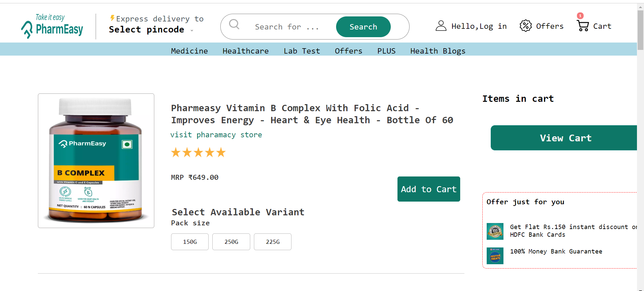The image size is (644, 291).
Task: Click the B Complex product image
Action: (96, 161)
